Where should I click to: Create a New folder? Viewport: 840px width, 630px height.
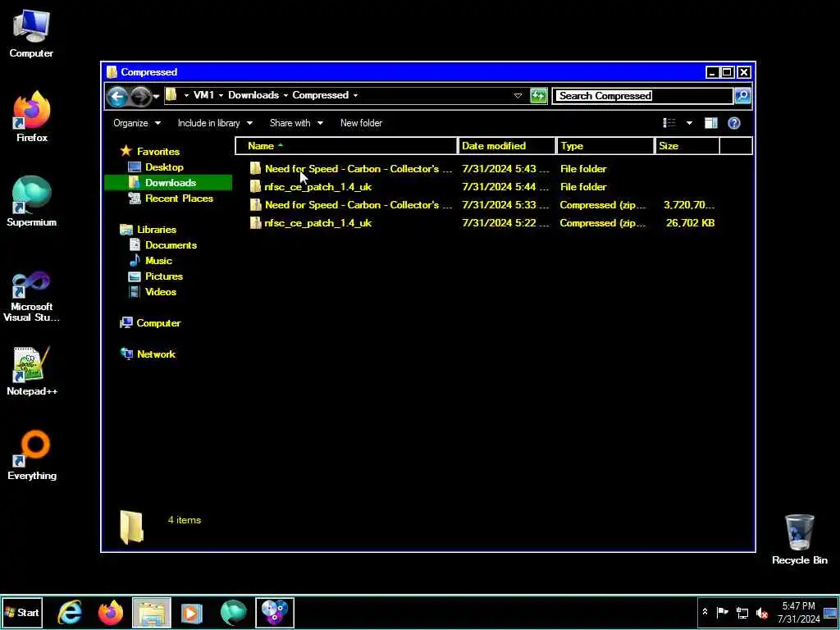(x=361, y=123)
